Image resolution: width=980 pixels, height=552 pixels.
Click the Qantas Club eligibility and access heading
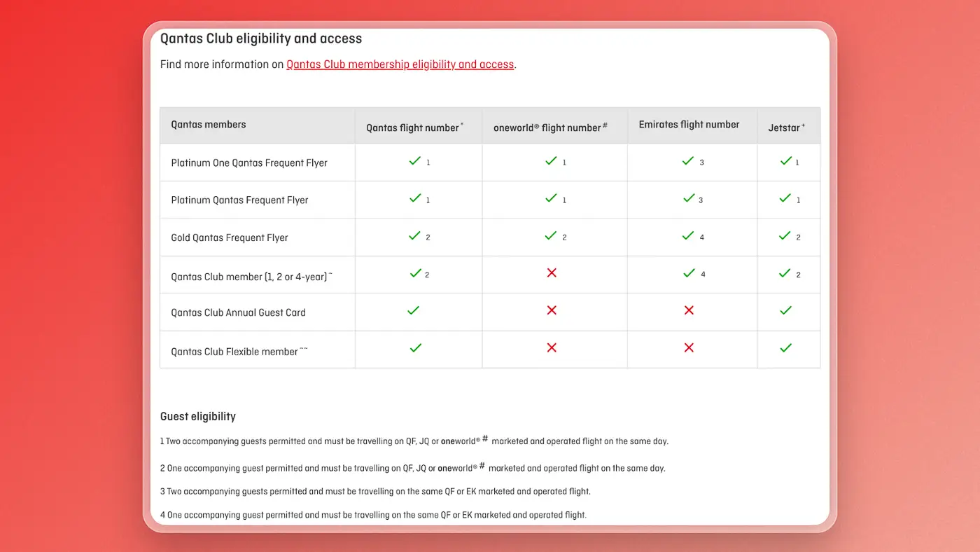pos(261,39)
